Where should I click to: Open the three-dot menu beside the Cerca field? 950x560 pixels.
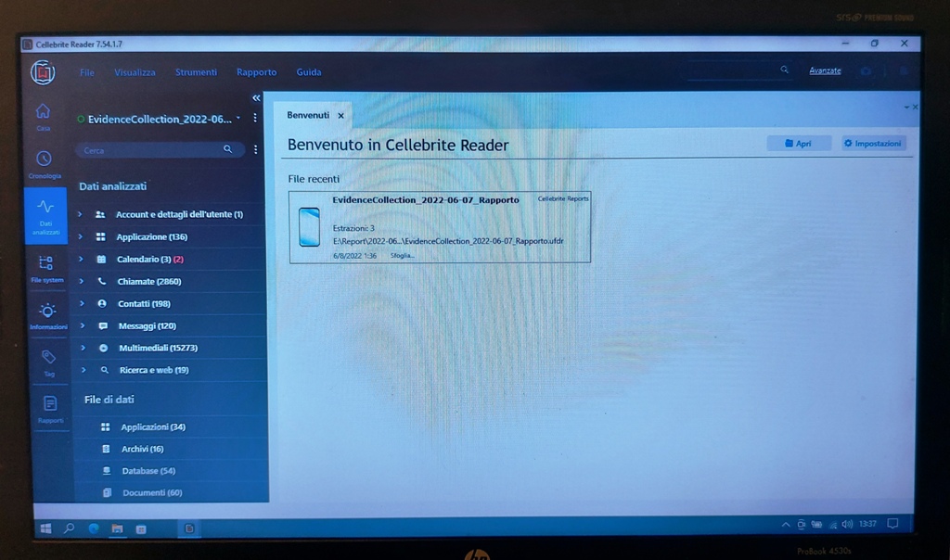point(256,149)
